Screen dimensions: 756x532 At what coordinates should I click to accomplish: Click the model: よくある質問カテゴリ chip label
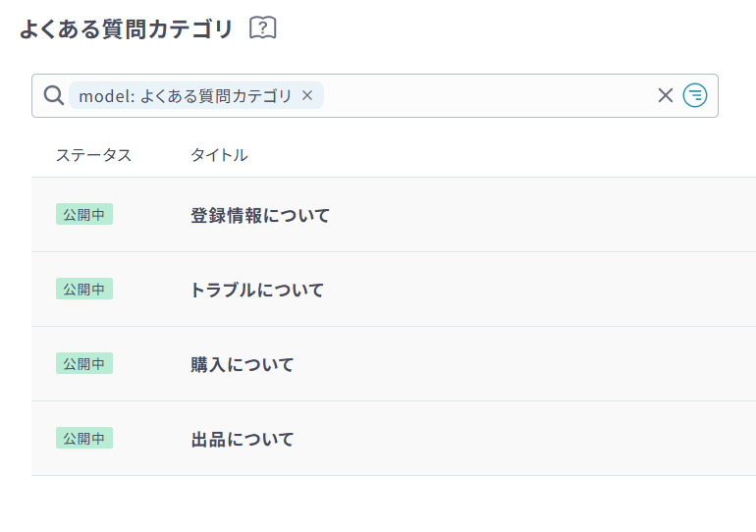(185, 95)
